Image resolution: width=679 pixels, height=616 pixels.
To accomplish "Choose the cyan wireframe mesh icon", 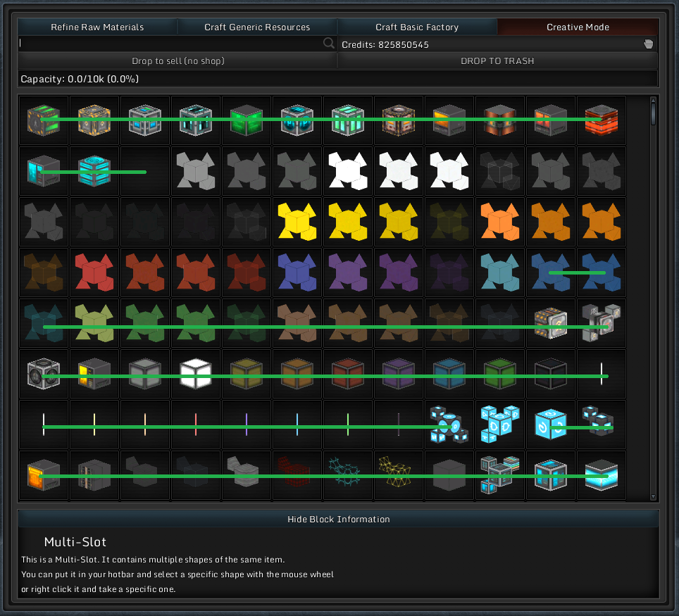I will [347, 475].
